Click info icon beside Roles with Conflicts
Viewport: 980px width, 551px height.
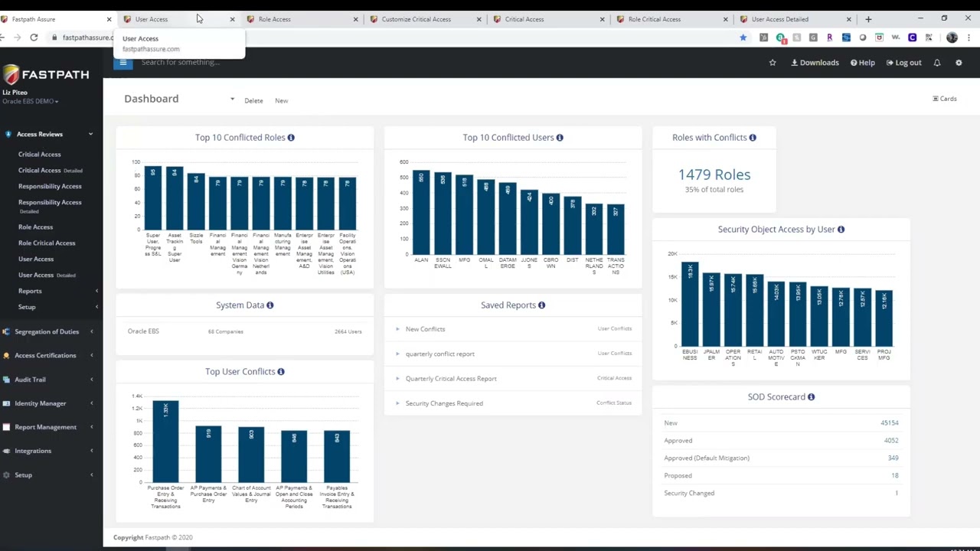point(753,138)
